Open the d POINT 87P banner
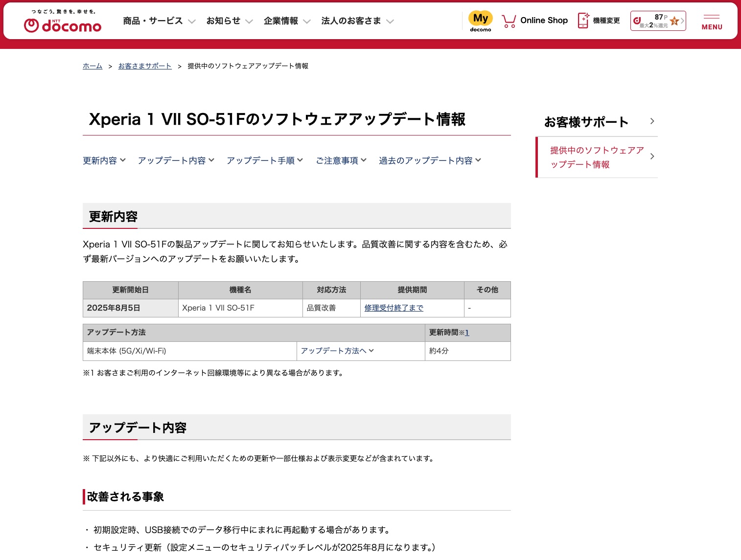The width and height of the screenshot is (741, 560). [658, 21]
